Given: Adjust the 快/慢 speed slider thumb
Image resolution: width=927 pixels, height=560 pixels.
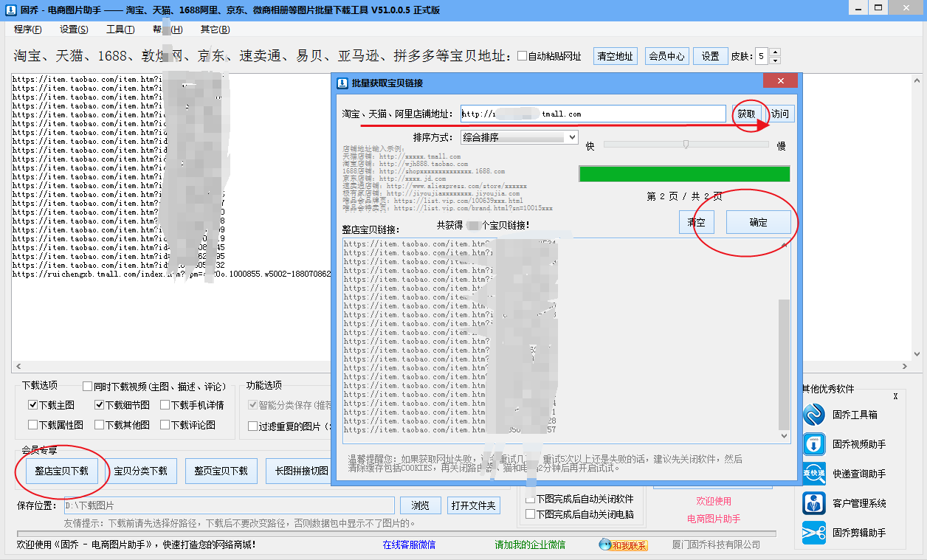Looking at the screenshot, I should pyautogui.click(x=686, y=145).
